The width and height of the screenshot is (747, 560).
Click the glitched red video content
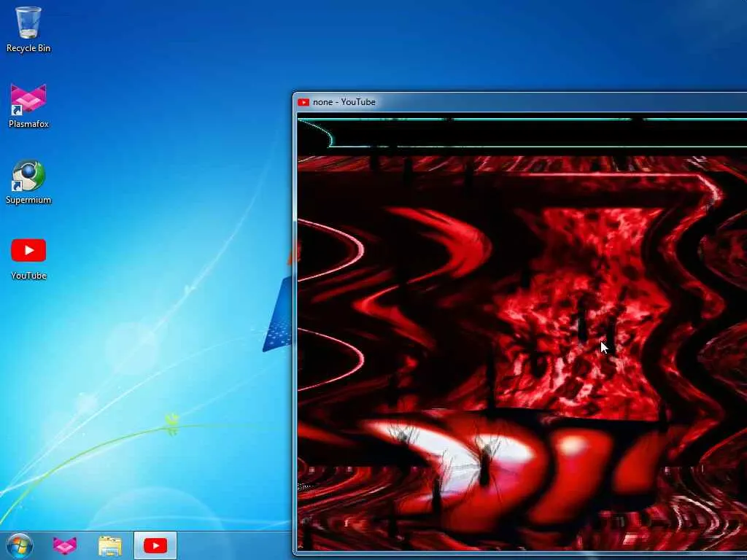pos(522,333)
